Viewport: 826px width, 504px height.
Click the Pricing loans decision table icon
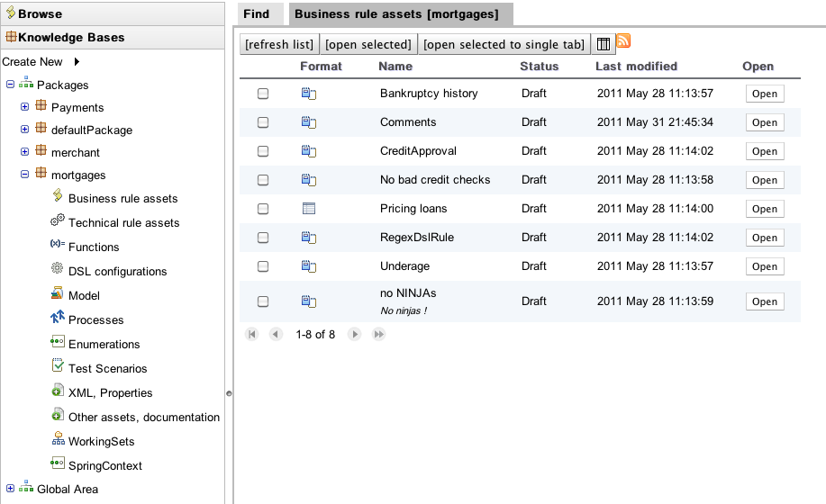309,209
